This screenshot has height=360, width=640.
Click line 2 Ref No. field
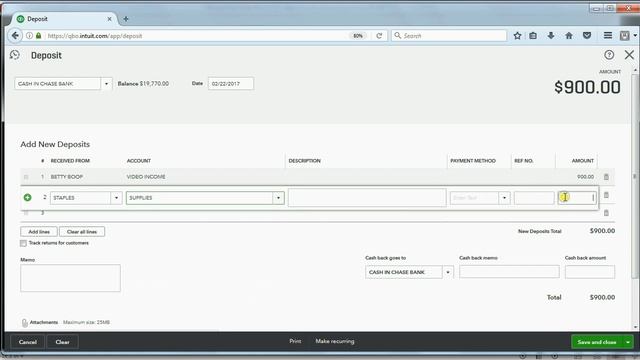point(534,198)
